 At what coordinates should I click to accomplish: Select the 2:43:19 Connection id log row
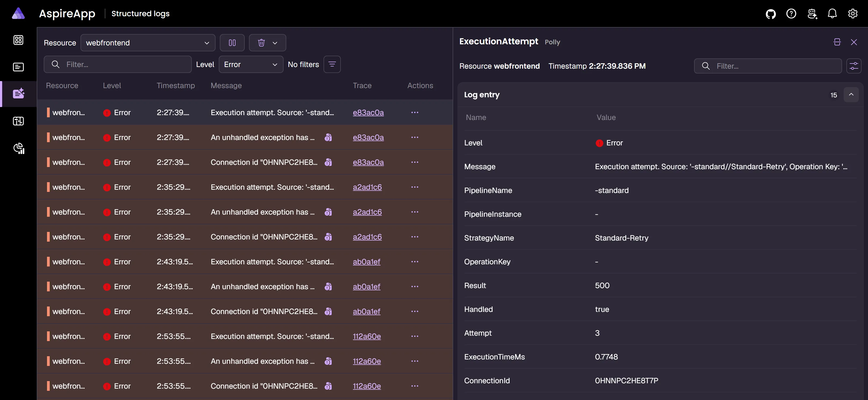(x=245, y=312)
